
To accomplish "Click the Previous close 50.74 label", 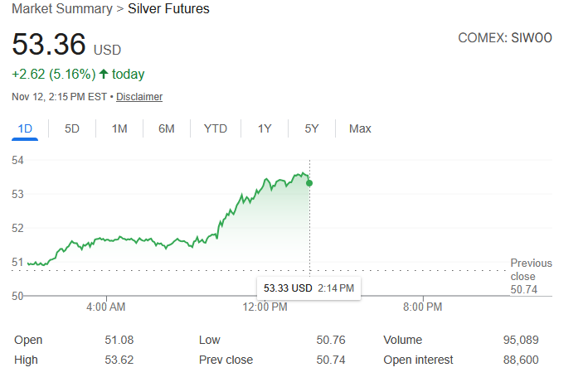I will pyautogui.click(x=531, y=276).
